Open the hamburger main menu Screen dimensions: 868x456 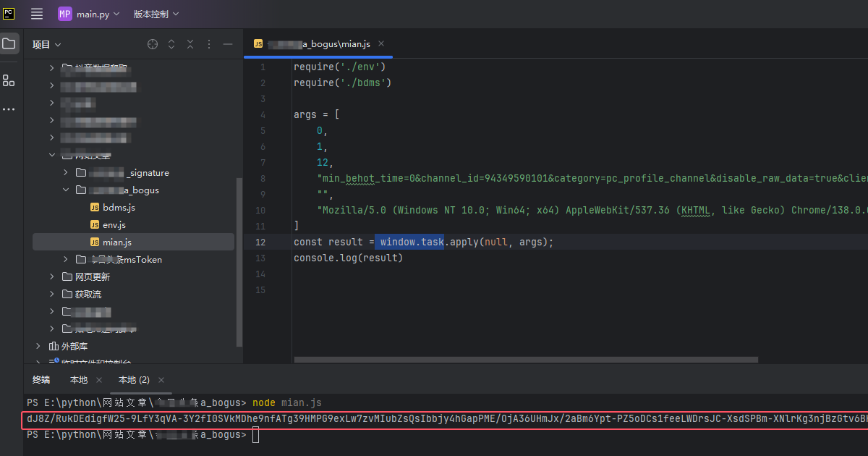tap(37, 14)
